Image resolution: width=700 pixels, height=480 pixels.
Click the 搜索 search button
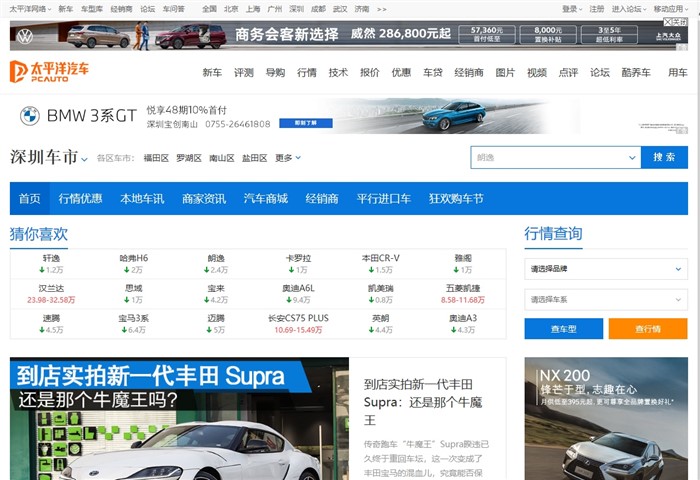click(664, 157)
